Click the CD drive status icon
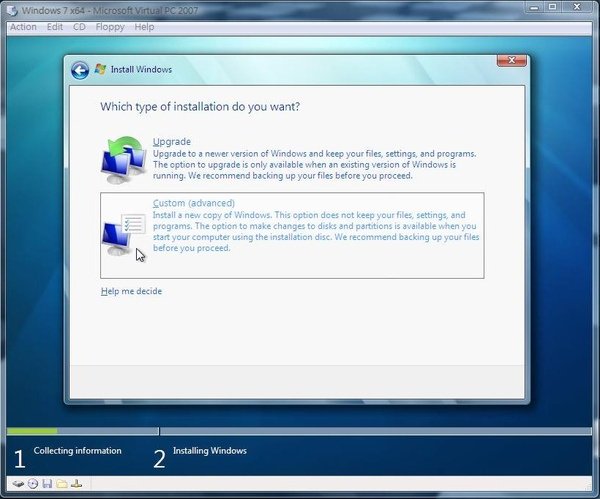The image size is (600, 499). click(33, 484)
